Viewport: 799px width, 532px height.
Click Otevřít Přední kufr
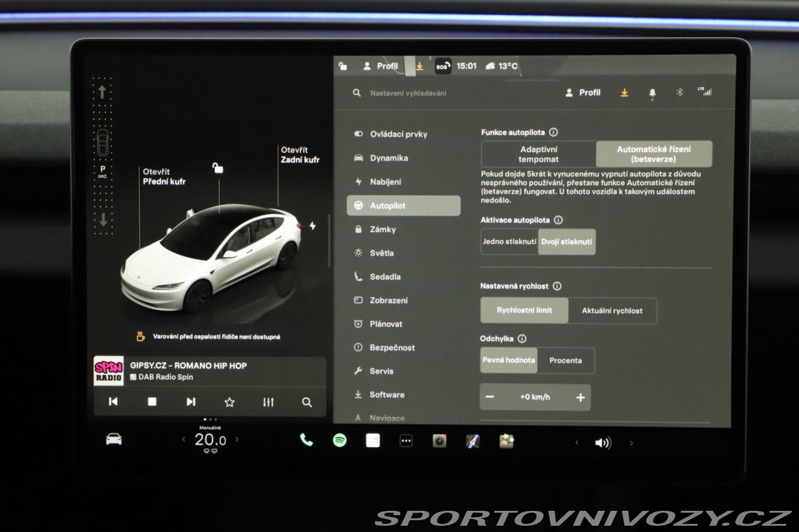(164, 177)
